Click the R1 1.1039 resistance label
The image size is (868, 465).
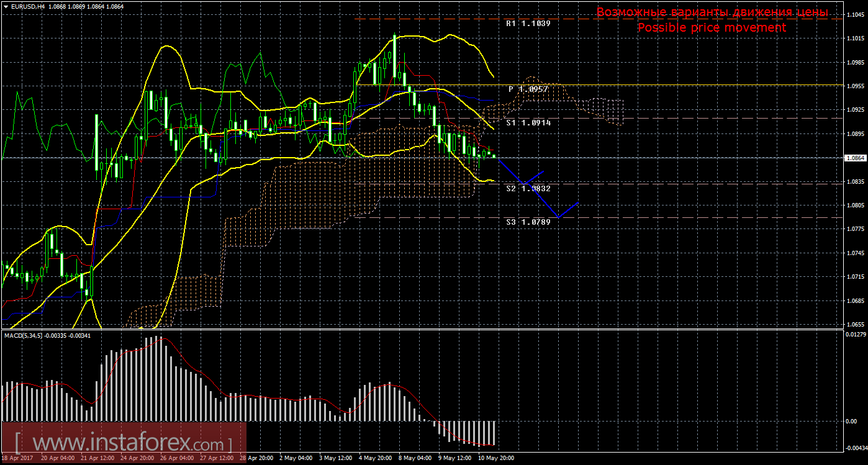[528, 24]
